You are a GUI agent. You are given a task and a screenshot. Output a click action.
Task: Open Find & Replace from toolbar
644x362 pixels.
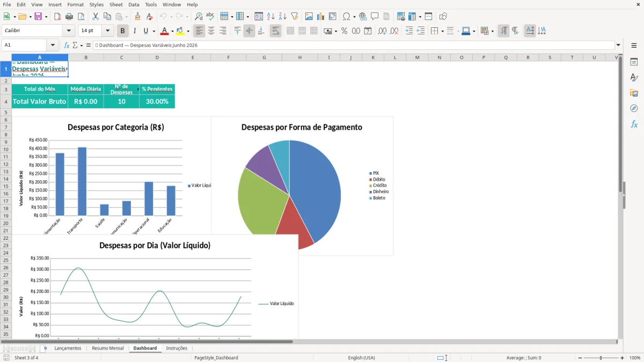coord(199,17)
